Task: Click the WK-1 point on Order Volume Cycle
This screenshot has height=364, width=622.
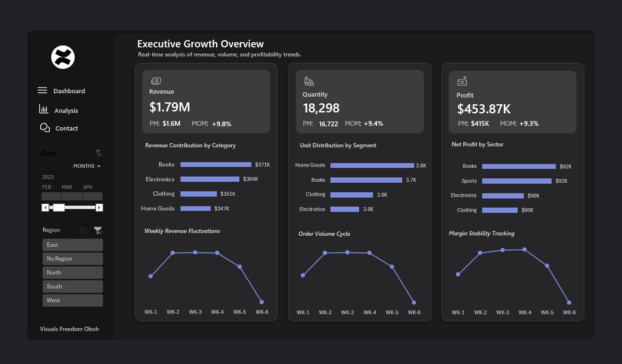Action: tap(303, 275)
